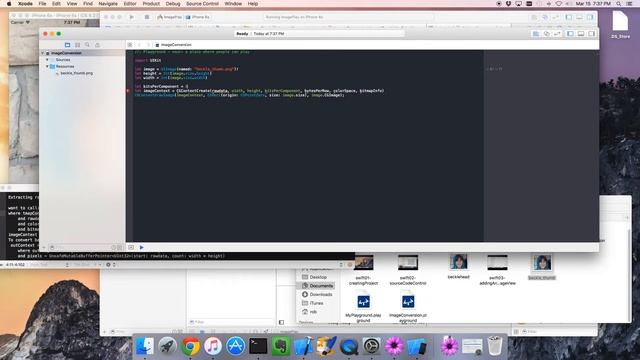Viewport: 640px width, 360px height.
Task: Open the Source Control menu
Action: 202,4
